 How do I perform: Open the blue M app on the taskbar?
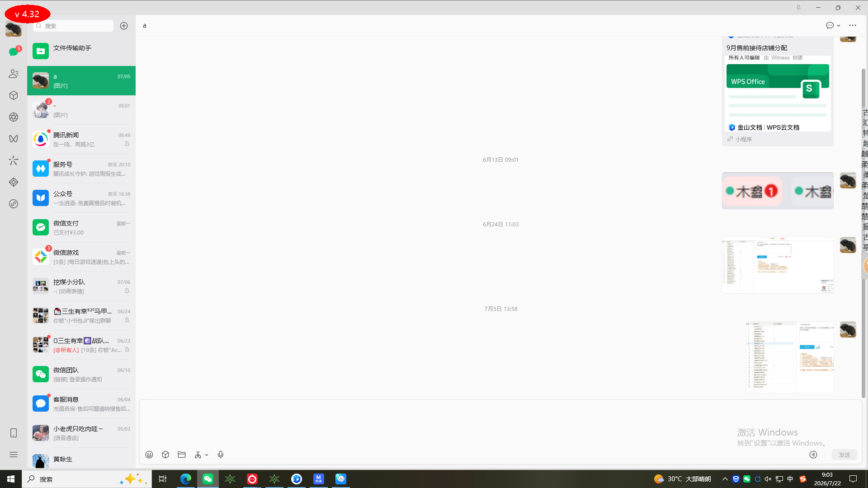[319, 479]
